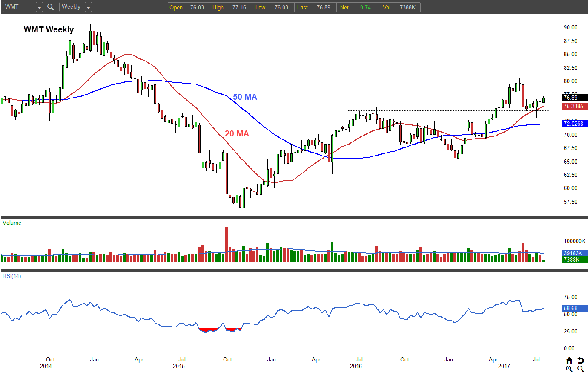The width and height of the screenshot is (588, 373).
Task: Click the 2015 year label on time axis
Action: tap(179, 366)
